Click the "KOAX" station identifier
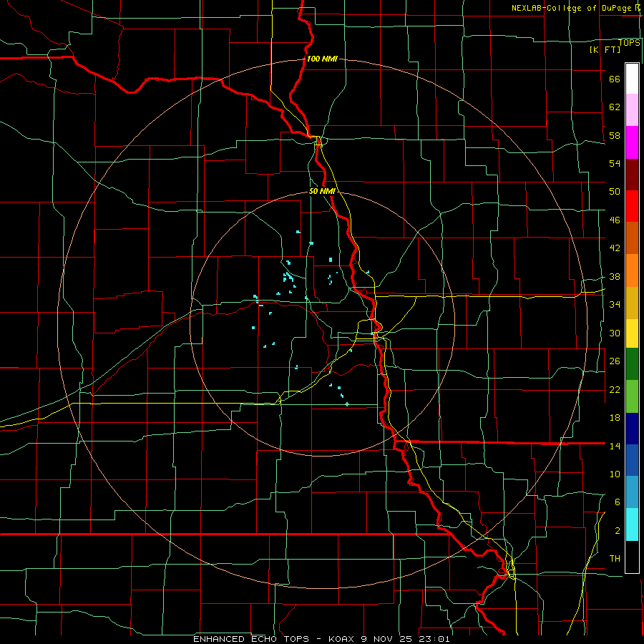The height and width of the screenshot is (644, 644). click(x=343, y=639)
